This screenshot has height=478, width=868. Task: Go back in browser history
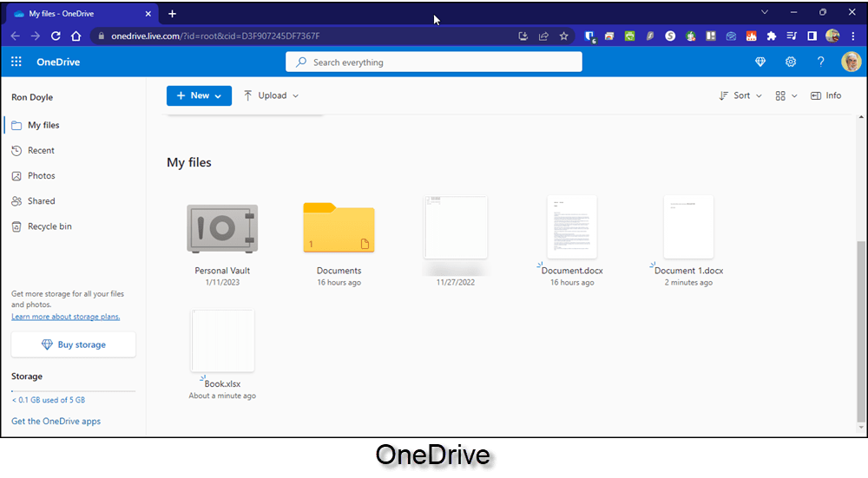[x=15, y=36]
